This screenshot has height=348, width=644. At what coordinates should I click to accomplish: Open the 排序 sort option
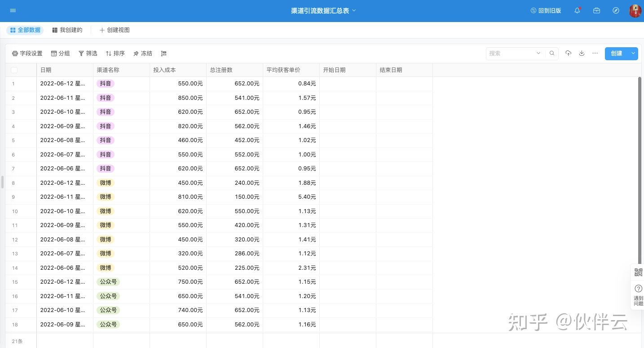[115, 54]
